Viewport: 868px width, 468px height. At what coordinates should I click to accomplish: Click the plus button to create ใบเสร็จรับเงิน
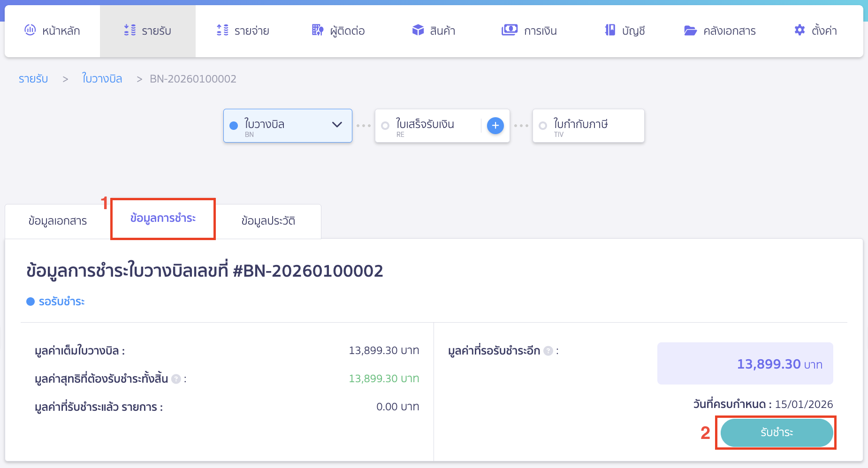pos(495,125)
